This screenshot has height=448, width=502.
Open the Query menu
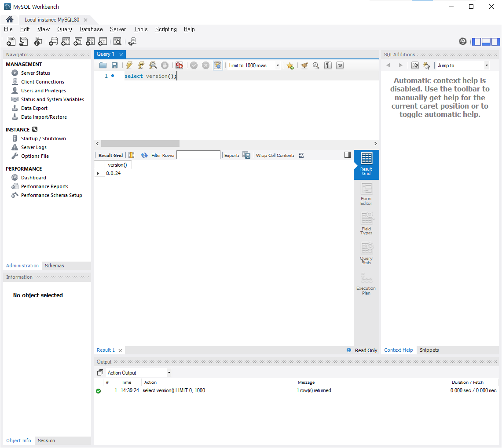(64, 29)
